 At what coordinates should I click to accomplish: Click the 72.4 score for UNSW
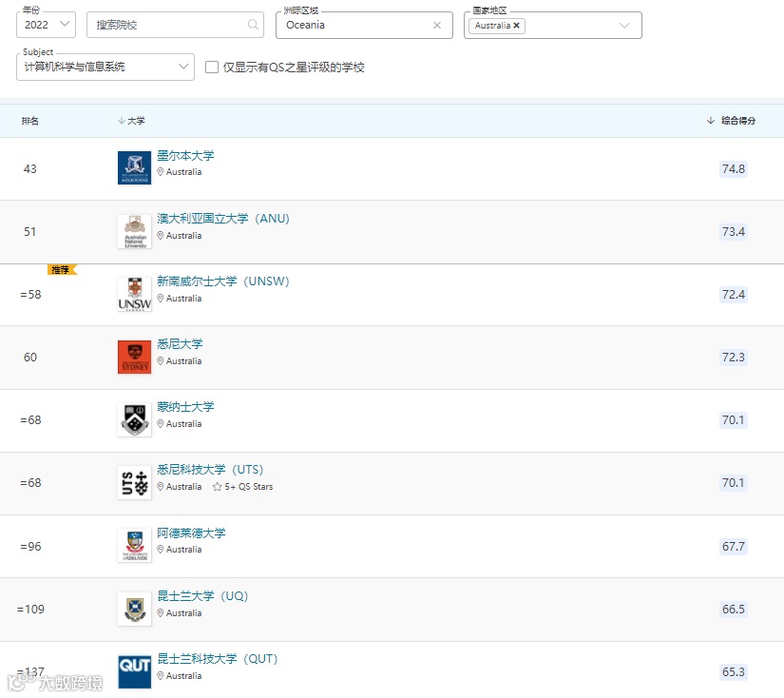tap(733, 294)
